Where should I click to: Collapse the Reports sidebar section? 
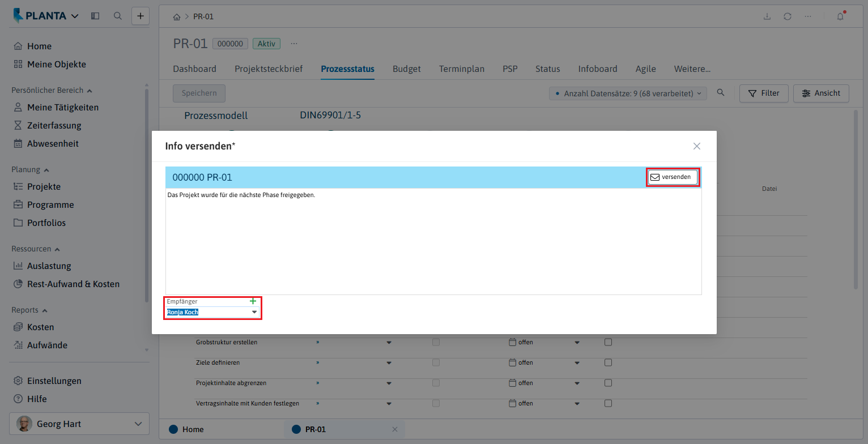tap(29, 310)
